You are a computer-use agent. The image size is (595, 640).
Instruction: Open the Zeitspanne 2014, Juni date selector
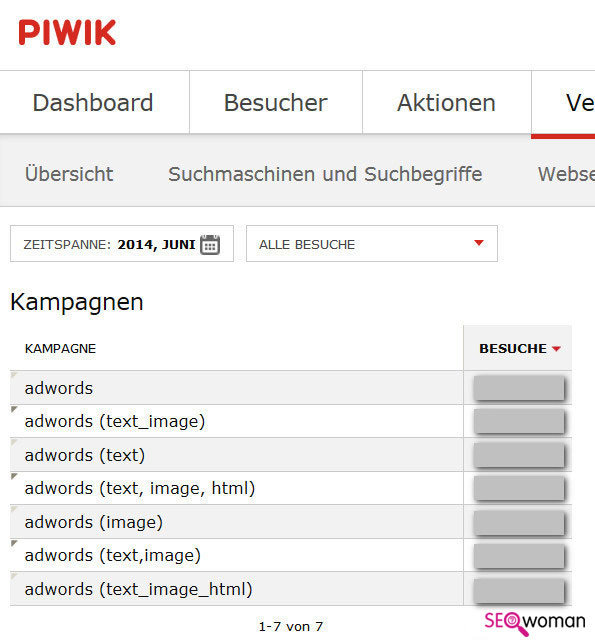pyautogui.click(x=122, y=244)
